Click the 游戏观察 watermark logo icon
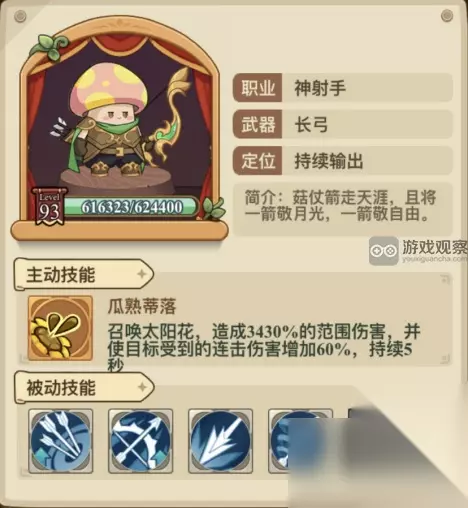 coord(384,251)
